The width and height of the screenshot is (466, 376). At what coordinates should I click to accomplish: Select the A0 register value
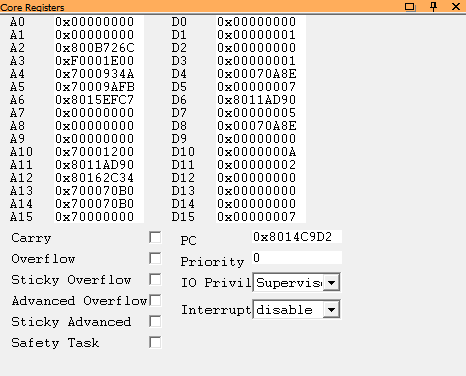click(x=99, y=22)
